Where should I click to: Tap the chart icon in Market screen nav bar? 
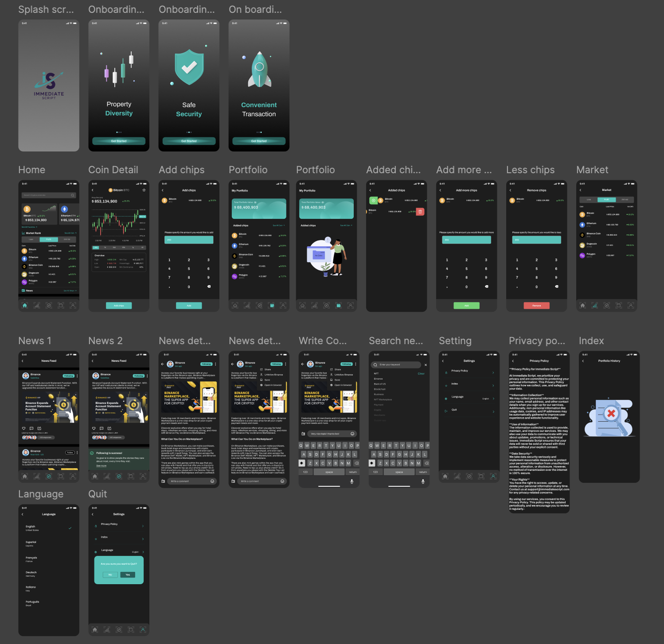pos(595,305)
